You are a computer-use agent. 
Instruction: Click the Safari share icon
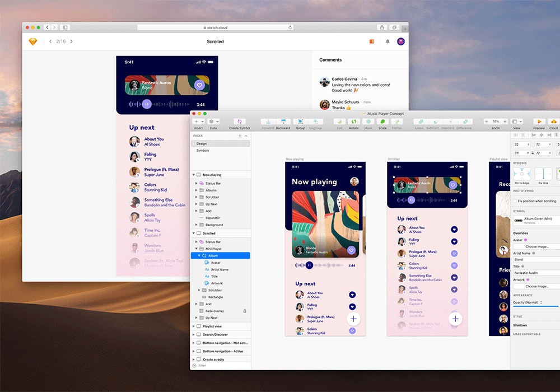(382, 27)
